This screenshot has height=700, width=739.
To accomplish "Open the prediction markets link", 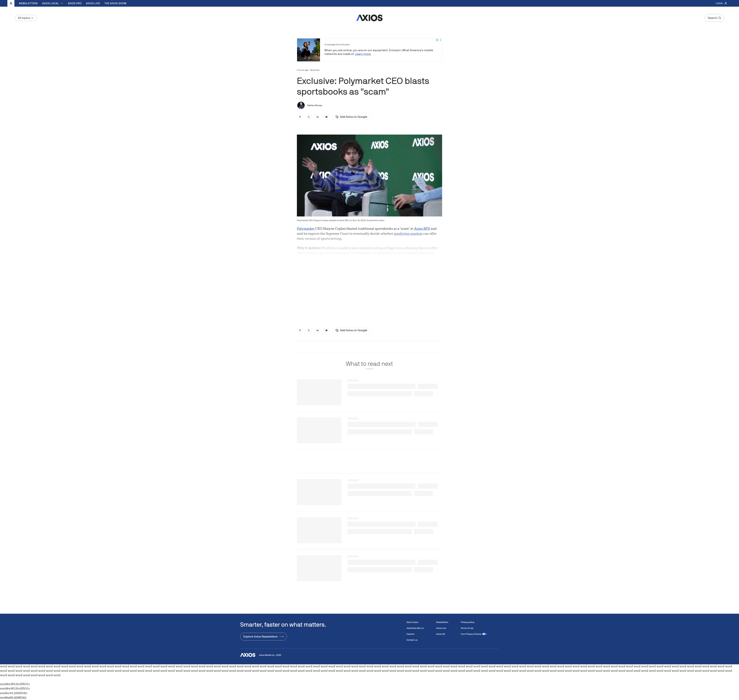I will pyautogui.click(x=408, y=234).
